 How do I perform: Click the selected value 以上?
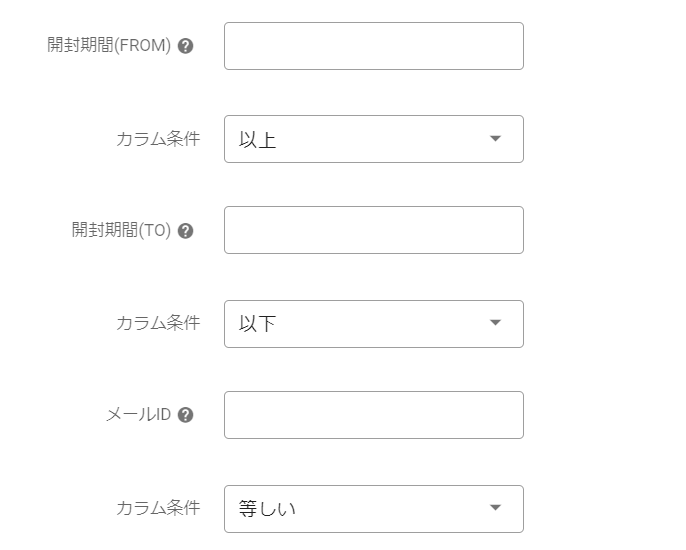(x=257, y=140)
